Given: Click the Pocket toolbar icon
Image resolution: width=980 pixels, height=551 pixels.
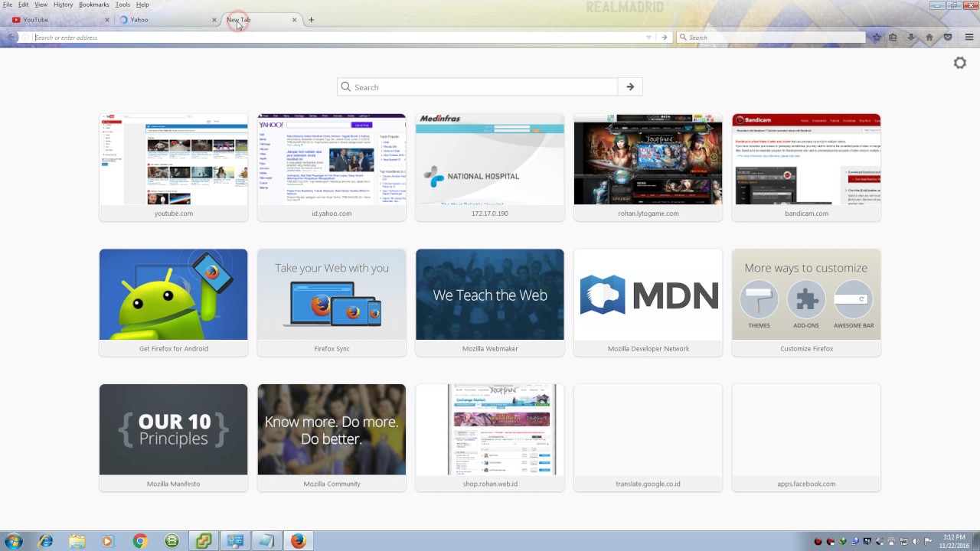Looking at the screenshot, I should coord(948,37).
